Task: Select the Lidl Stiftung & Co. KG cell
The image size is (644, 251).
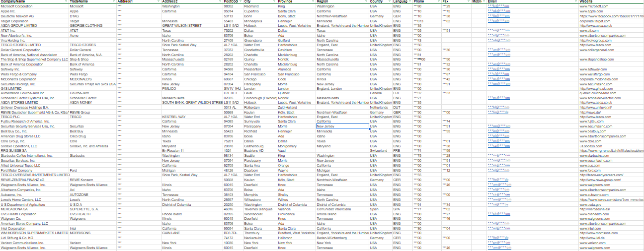Action: click(34, 238)
